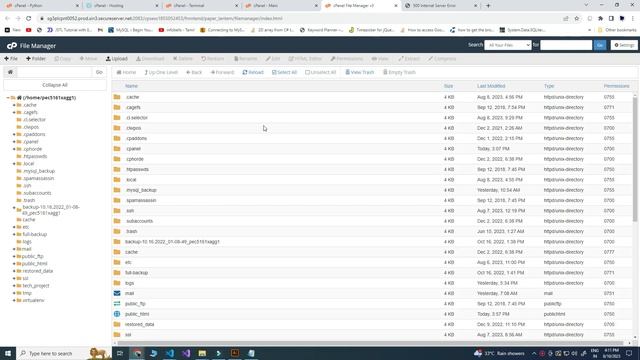Select public_ftp in the folder tree
Image resolution: width=640 pixels, height=360 pixels.
(x=33, y=256)
